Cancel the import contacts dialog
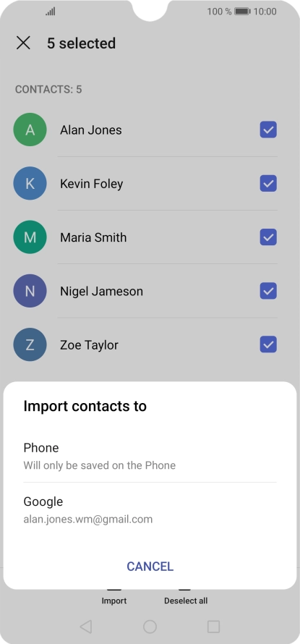 (x=150, y=567)
